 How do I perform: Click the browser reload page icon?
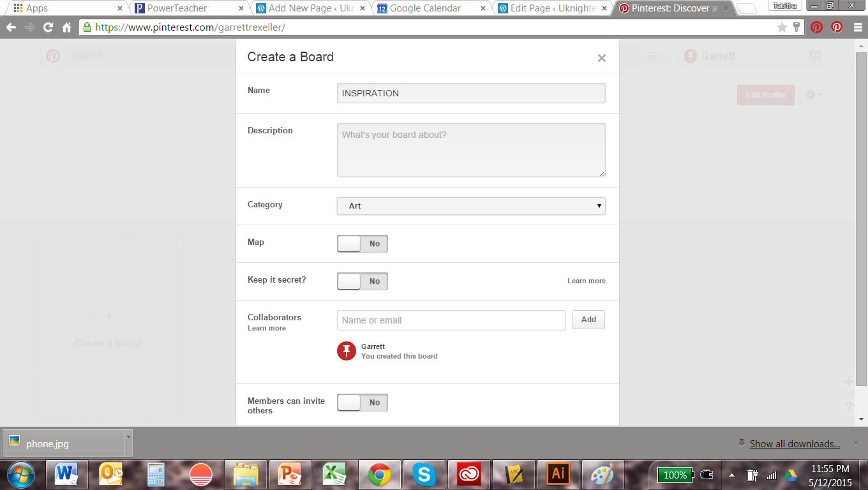coord(48,27)
